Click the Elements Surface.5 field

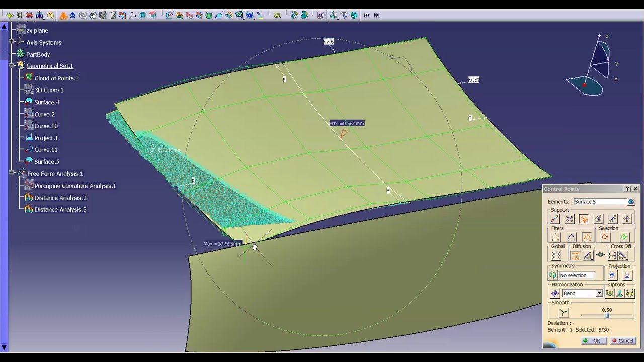[600, 201]
